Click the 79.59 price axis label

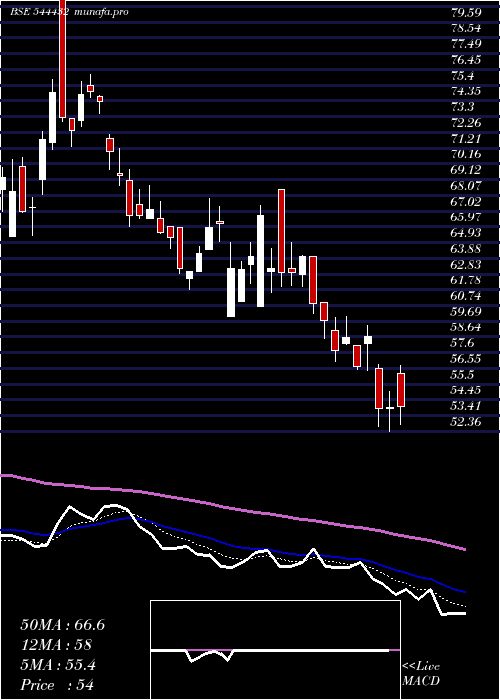tap(467, 12)
